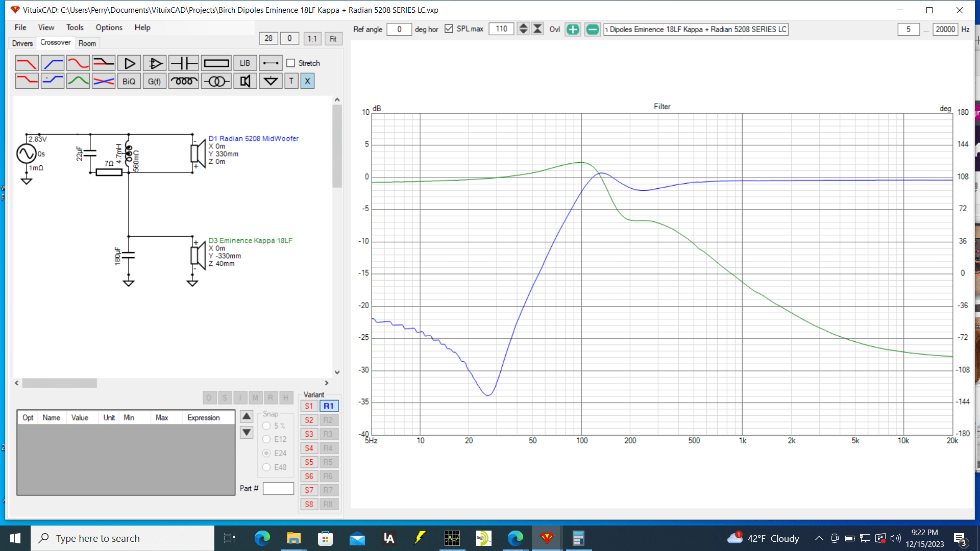The width and height of the screenshot is (980, 551).
Task: Click the schematic horizontal scrollbar thumb
Action: (x=60, y=383)
